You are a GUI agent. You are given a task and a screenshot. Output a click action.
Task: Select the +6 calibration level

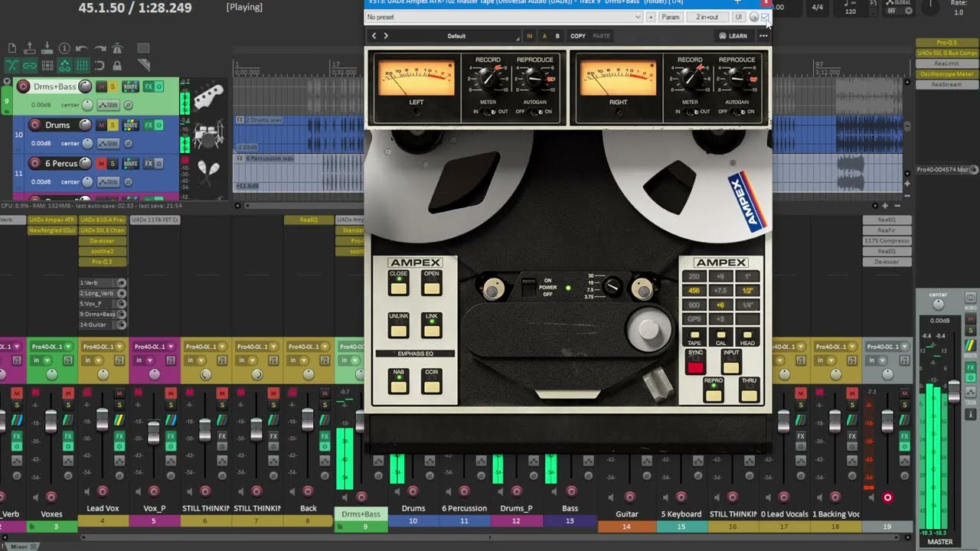pyautogui.click(x=720, y=305)
